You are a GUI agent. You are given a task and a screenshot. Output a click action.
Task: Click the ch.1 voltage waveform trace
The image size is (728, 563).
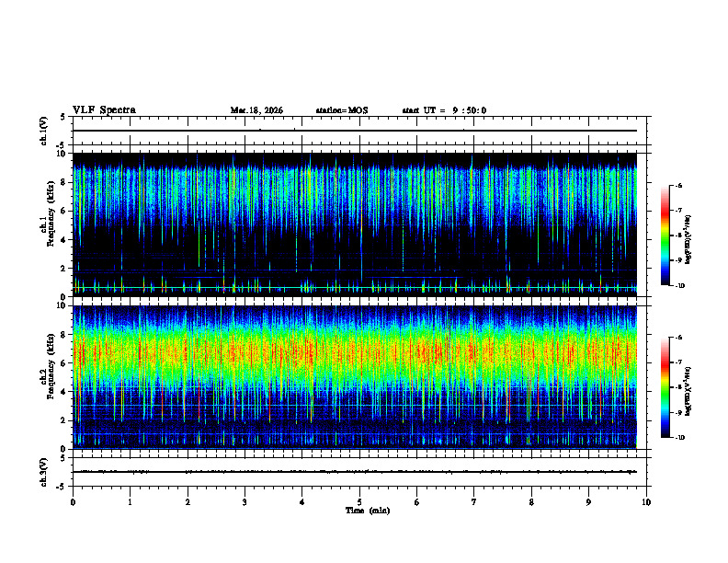point(355,131)
